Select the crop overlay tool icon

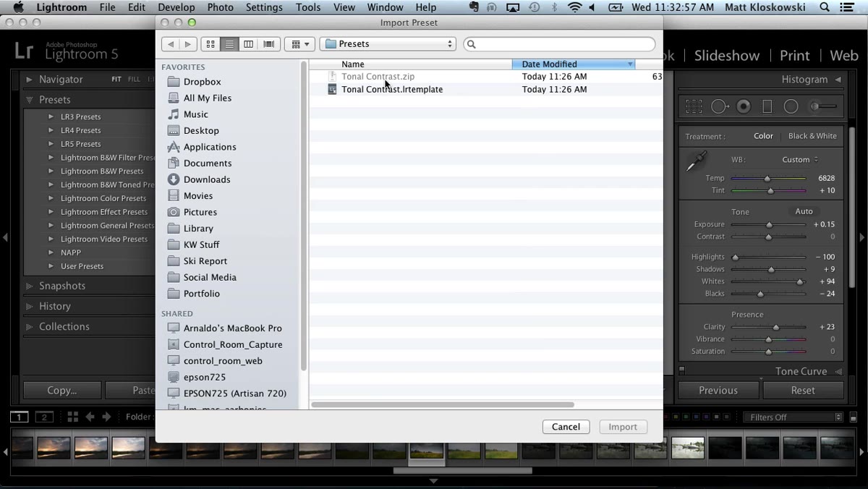click(694, 106)
